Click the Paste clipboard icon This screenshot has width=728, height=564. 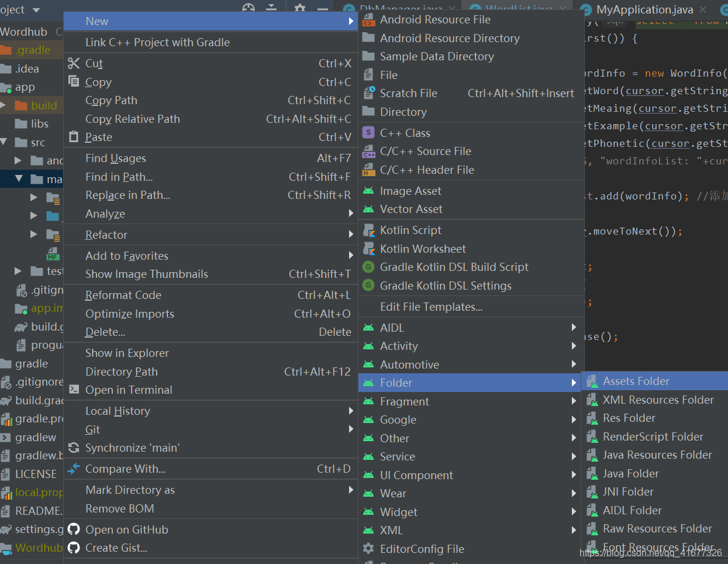pyautogui.click(x=74, y=136)
